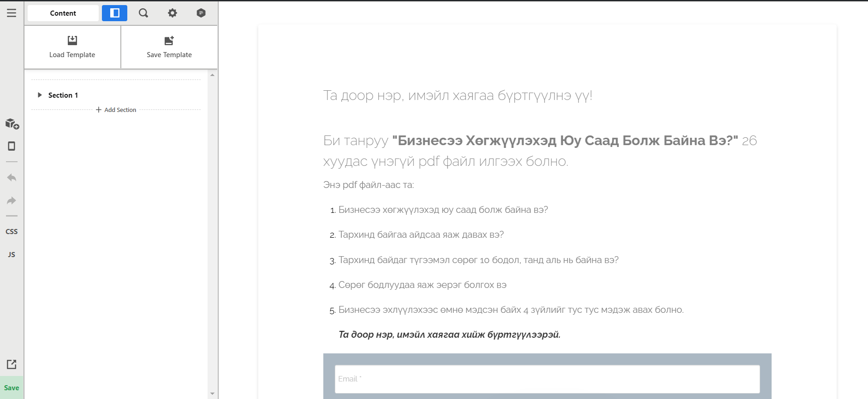Screen dimensions: 868x399
Task: Click the hexagon module icon
Action: point(201,13)
